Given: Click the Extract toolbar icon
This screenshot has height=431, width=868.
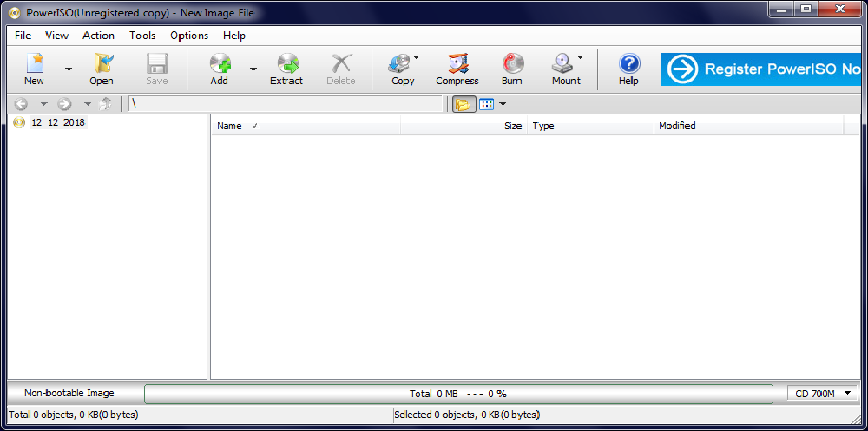Looking at the screenshot, I should pyautogui.click(x=287, y=63).
